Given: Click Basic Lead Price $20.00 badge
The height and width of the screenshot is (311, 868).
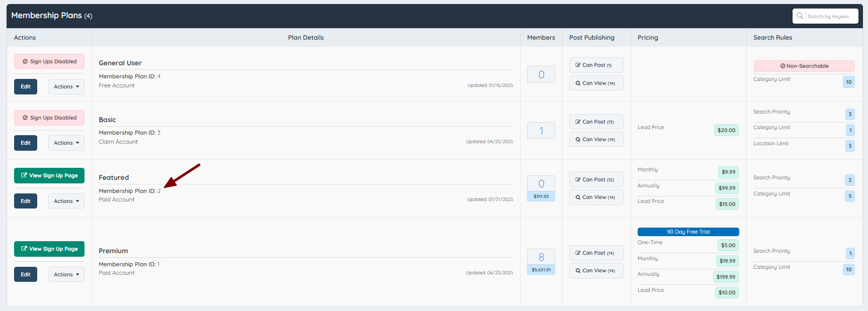Looking at the screenshot, I should point(727,130).
